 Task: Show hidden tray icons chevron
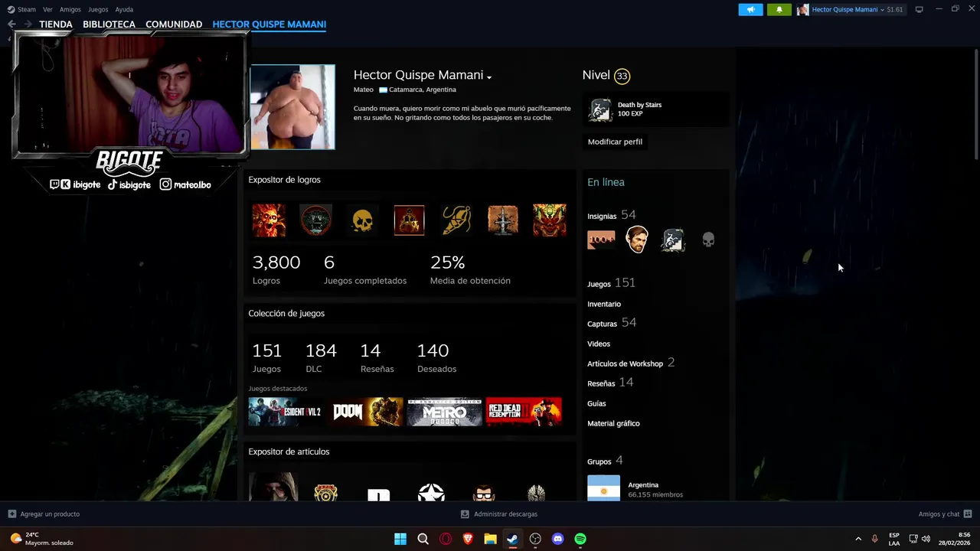coord(858,539)
